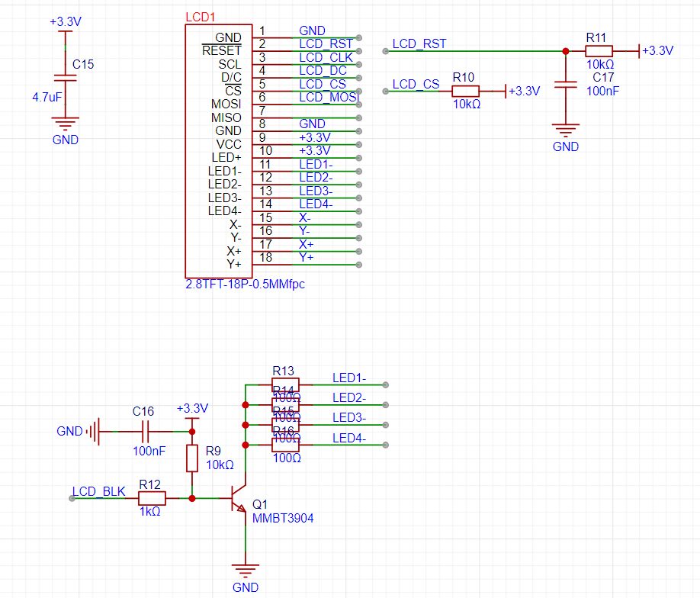
Task: Select the +3.3V net label on pin 9
Action: 315,137
